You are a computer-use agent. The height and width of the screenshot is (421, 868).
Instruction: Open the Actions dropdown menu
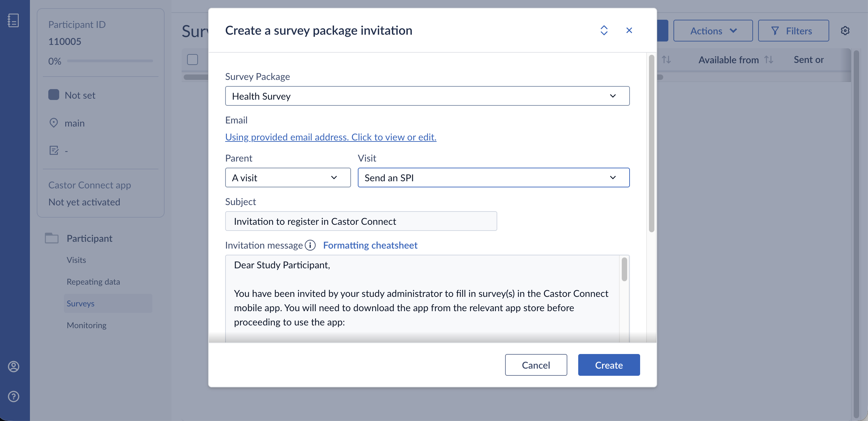(x=713, y=31)
